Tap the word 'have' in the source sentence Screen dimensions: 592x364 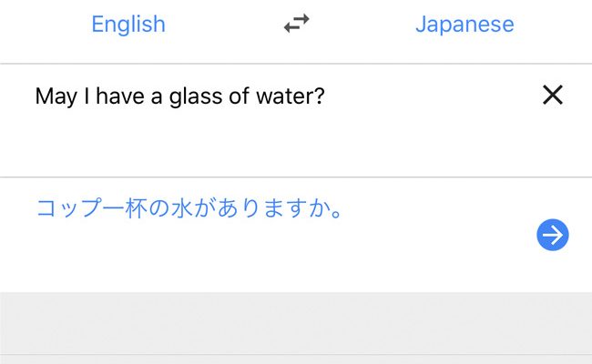120,96
